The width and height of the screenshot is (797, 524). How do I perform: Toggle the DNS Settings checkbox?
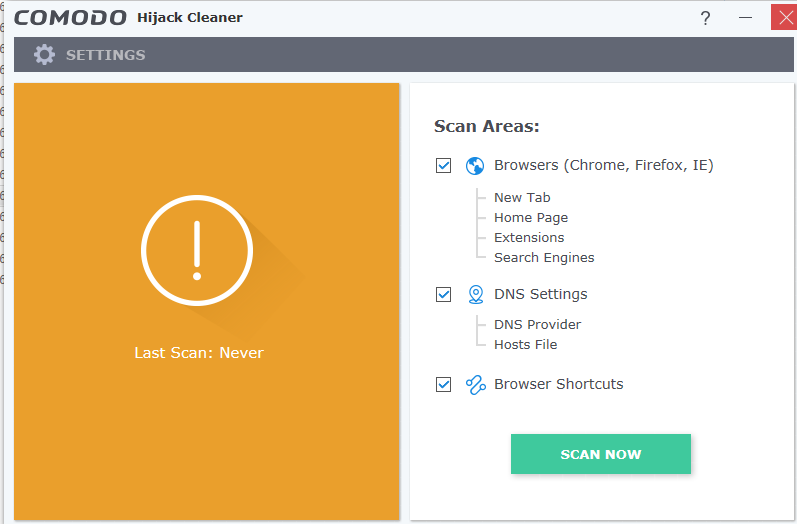pyautogui.click(x=443, y=294)
